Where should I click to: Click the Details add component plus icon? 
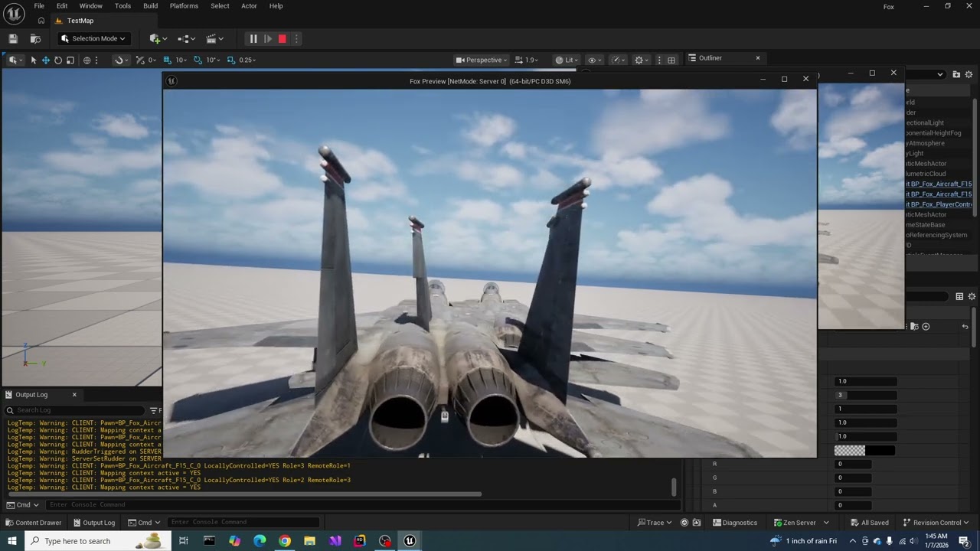926,327
